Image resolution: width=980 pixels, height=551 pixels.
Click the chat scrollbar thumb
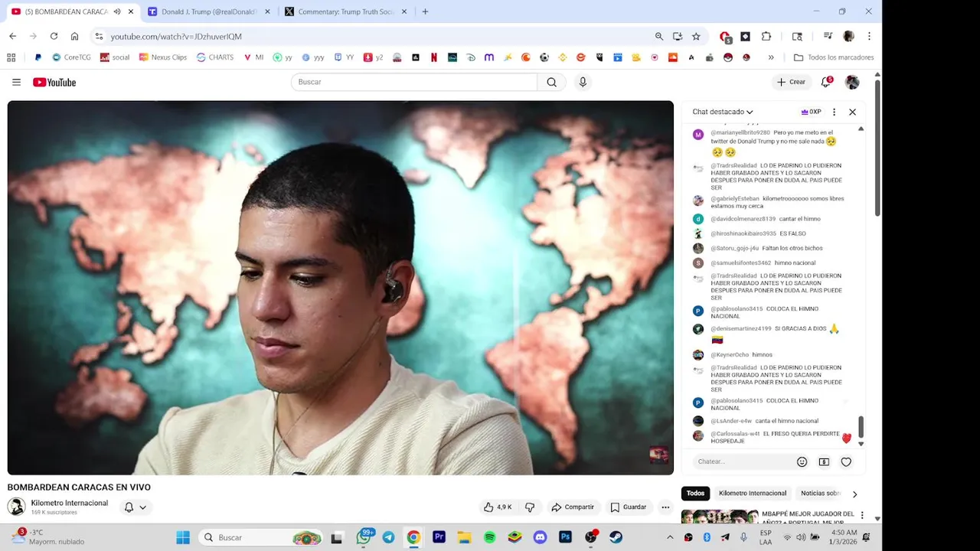coord(861,426)
